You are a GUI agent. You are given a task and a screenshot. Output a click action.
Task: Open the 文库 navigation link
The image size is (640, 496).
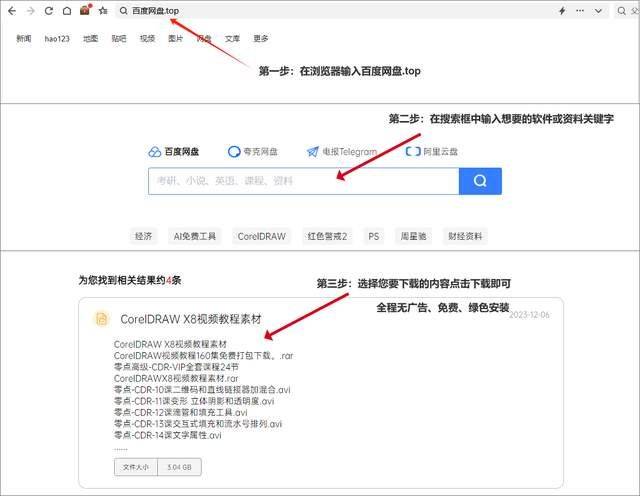[x=232, y=38]
